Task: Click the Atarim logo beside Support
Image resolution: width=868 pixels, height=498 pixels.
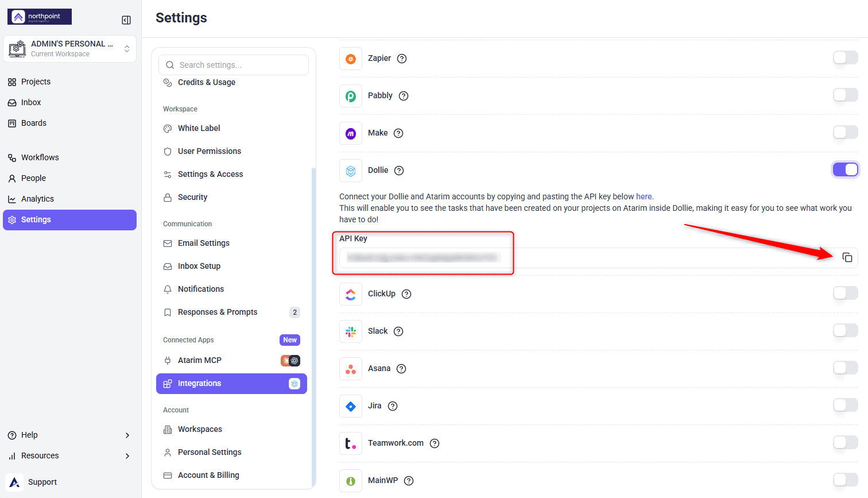Action: pyautogui.click(x=15, y=482)
